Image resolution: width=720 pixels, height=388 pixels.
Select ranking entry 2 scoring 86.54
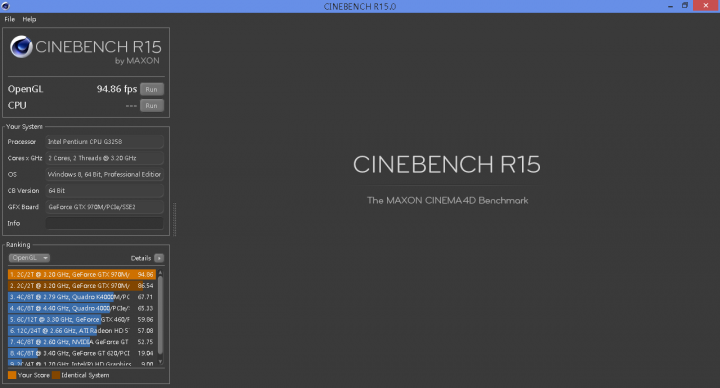click(82, 286)
